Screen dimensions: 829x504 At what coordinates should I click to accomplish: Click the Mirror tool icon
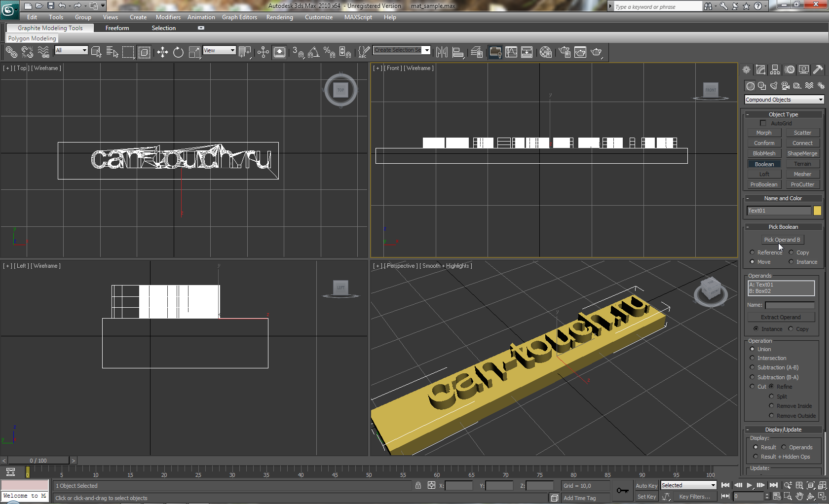[x=442, y=52]
